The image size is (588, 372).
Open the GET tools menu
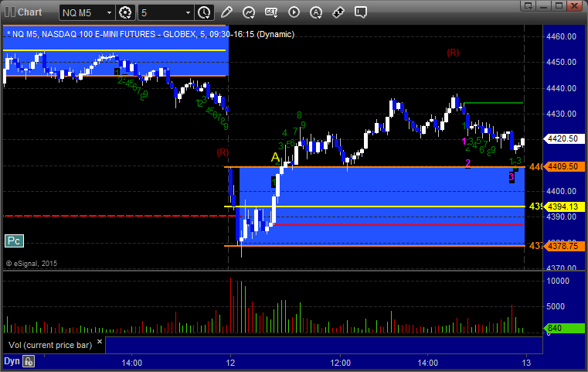pos(271,12)
